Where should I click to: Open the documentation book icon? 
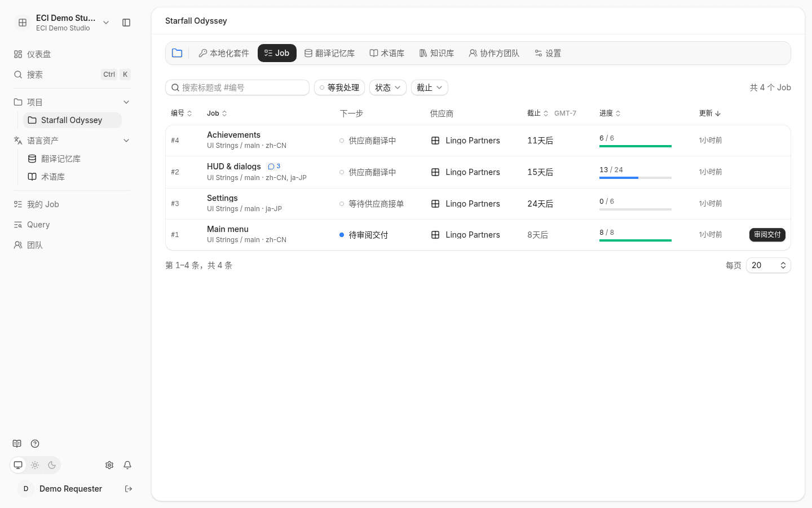coord(17,444)
